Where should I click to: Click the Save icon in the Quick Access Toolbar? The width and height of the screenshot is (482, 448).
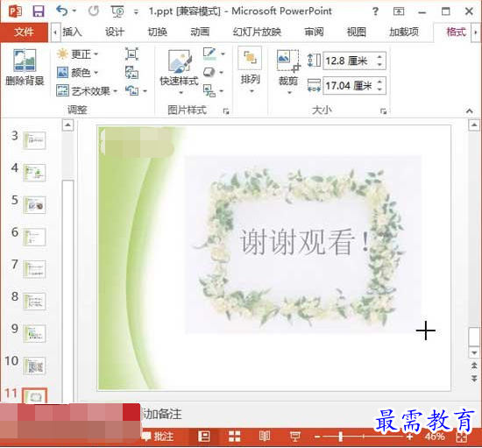[39, 11]
